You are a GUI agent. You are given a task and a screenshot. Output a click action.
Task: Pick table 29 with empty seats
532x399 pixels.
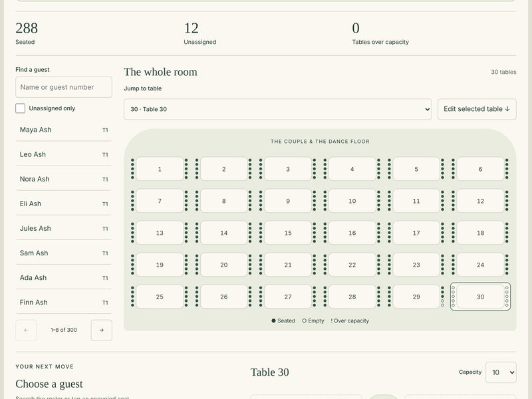coord(416,297)
